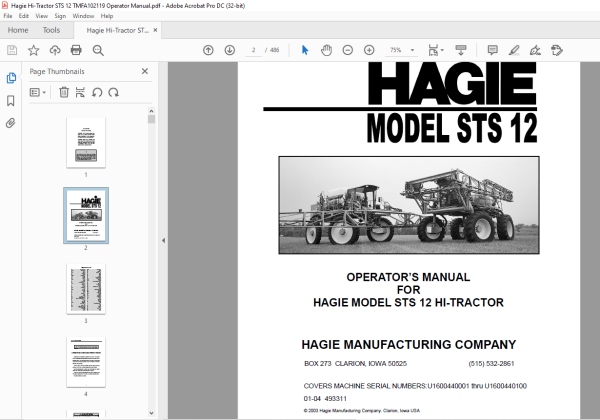The width and height of the screenshot is (600, 420).
Task: Open the Window menu
Action: [83, 16]
